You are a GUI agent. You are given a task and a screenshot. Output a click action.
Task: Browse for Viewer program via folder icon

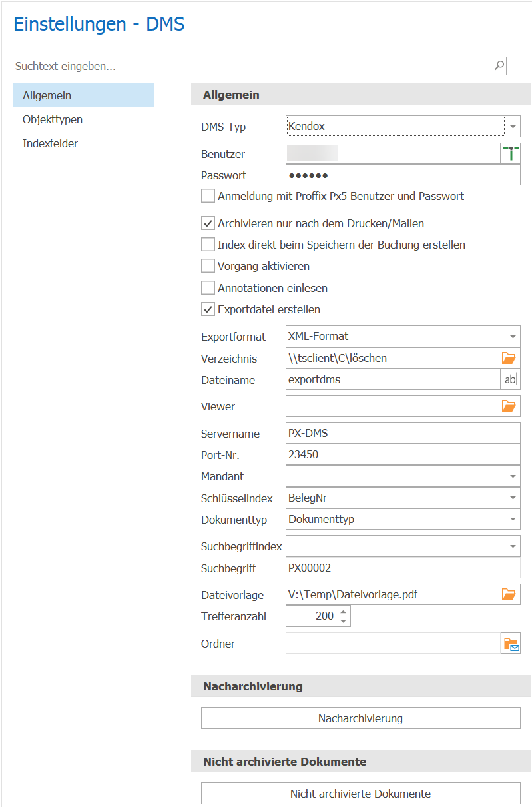point(509,405)
